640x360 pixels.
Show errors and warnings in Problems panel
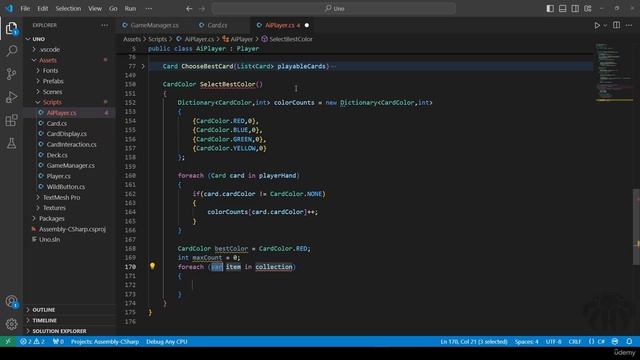32,342
